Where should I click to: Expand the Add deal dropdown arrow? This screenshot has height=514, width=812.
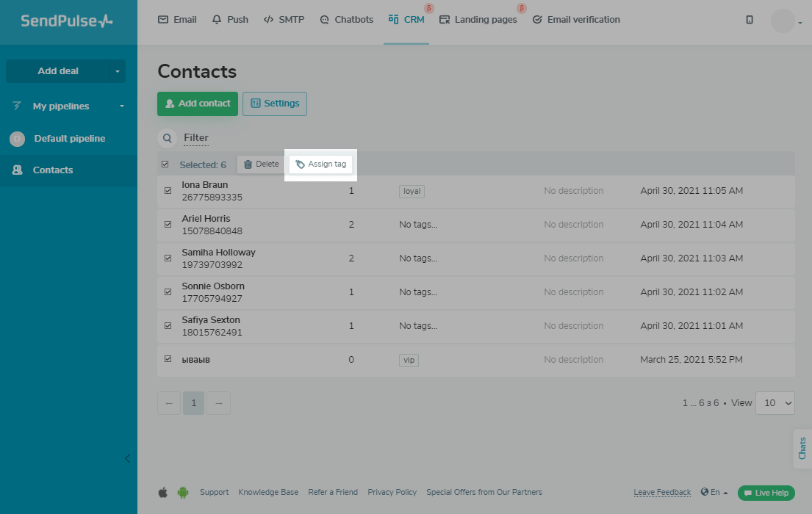click(x=118, y=71)
